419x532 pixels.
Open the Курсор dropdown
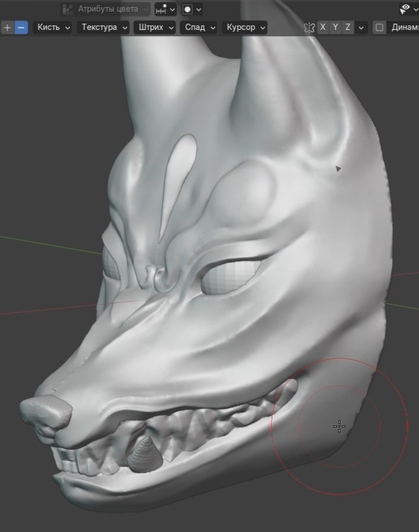click(x=245, y=27)
